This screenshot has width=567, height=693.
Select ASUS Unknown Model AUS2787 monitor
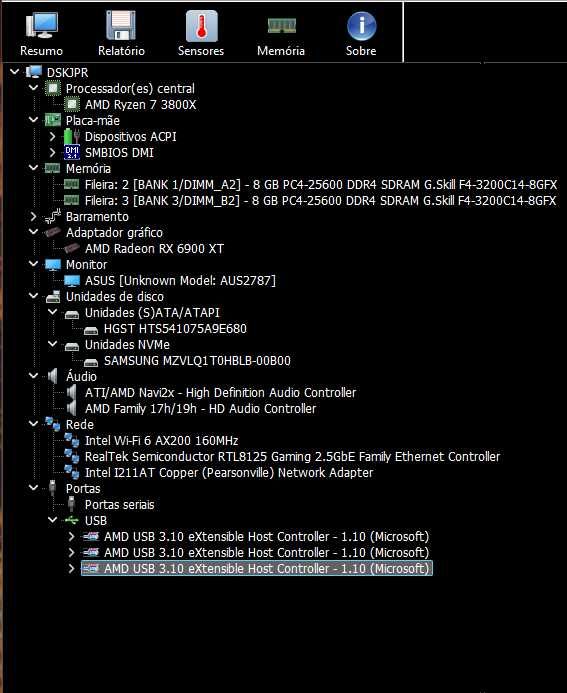coord(180,281)
